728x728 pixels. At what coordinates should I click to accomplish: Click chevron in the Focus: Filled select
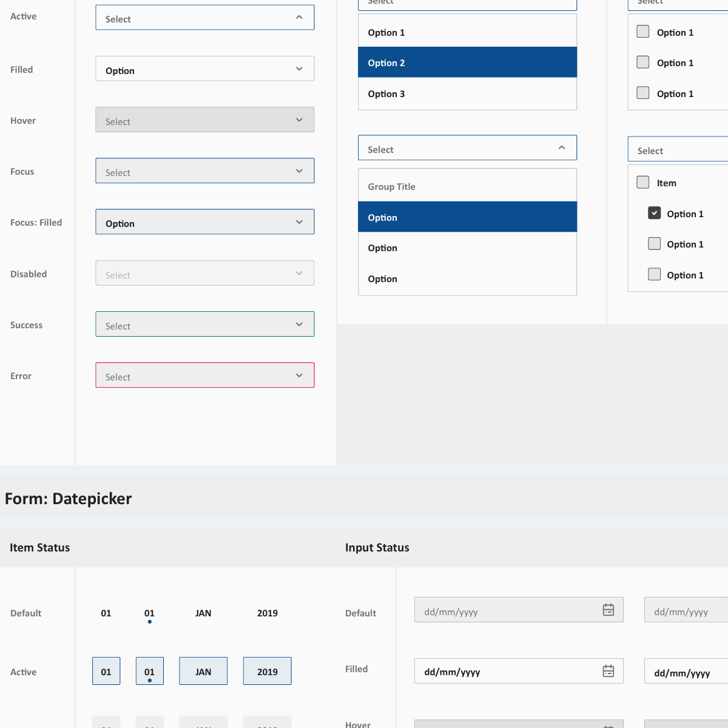pos(299,222)
